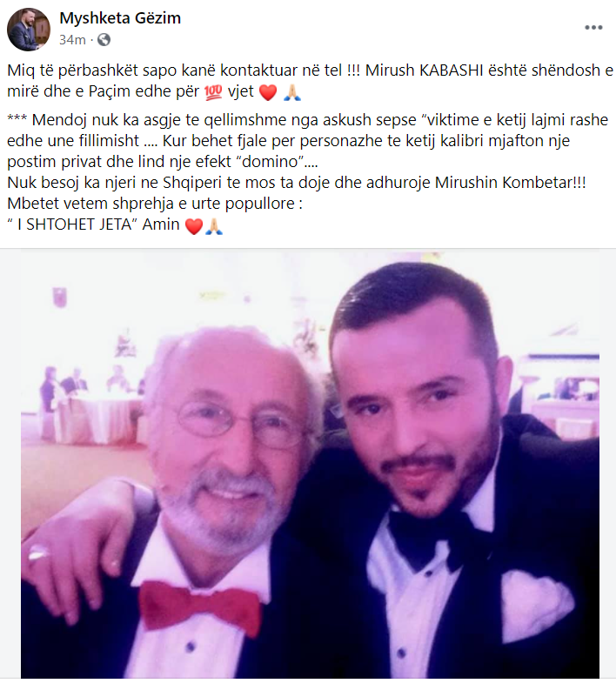Open the three-dot post options menu
The image size is (616, 690).
[x=593, y=28]
